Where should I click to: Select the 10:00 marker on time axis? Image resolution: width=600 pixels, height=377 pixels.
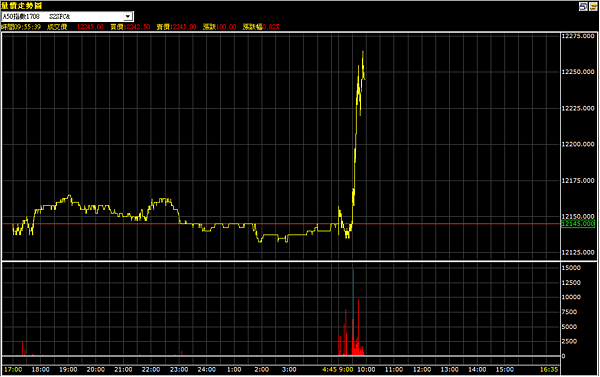point(366,370)
